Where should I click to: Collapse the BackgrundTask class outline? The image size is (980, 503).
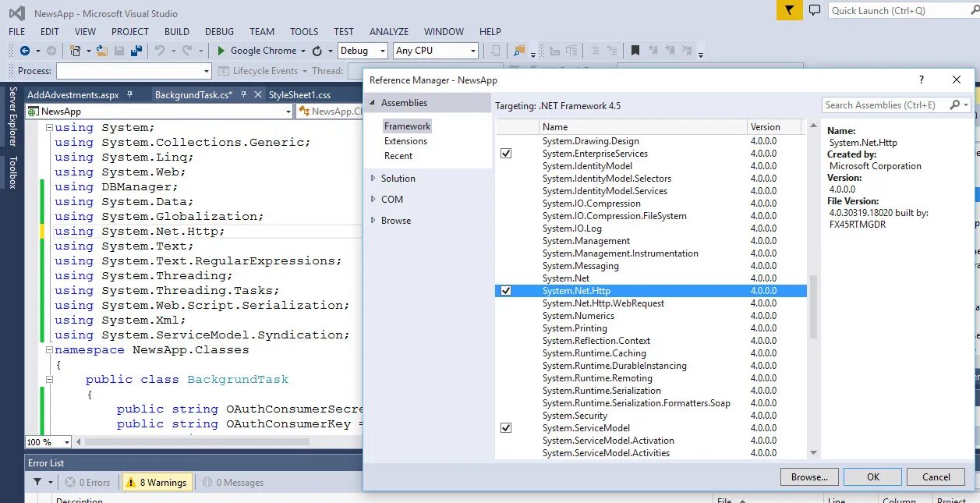point(49,380)
